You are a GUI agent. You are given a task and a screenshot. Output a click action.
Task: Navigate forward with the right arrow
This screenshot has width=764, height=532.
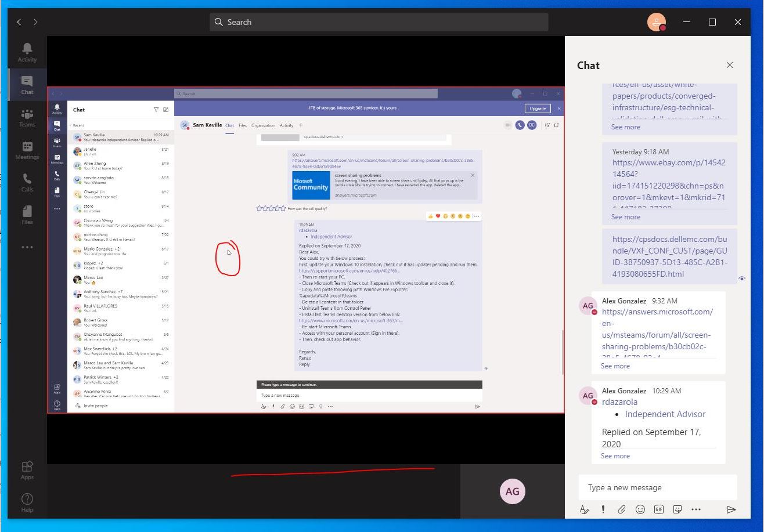point(35,22)
